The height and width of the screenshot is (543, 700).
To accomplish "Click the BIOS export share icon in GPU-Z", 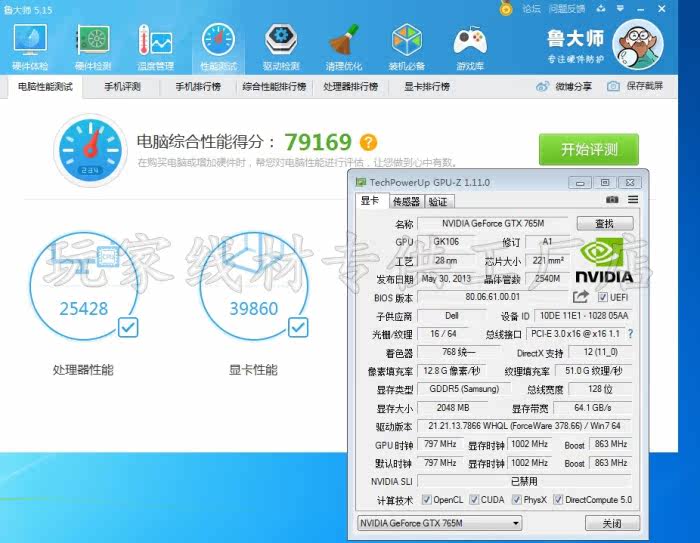I will coord(581,297).
